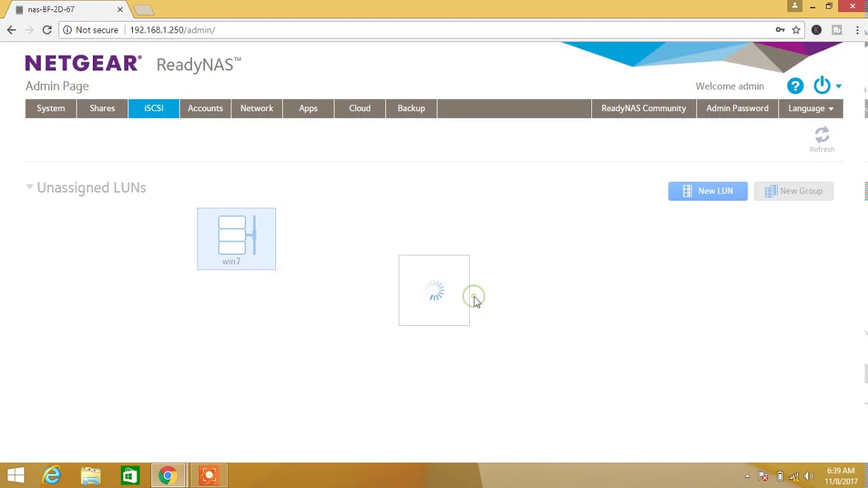Click the power button icon

click(822, 85)
